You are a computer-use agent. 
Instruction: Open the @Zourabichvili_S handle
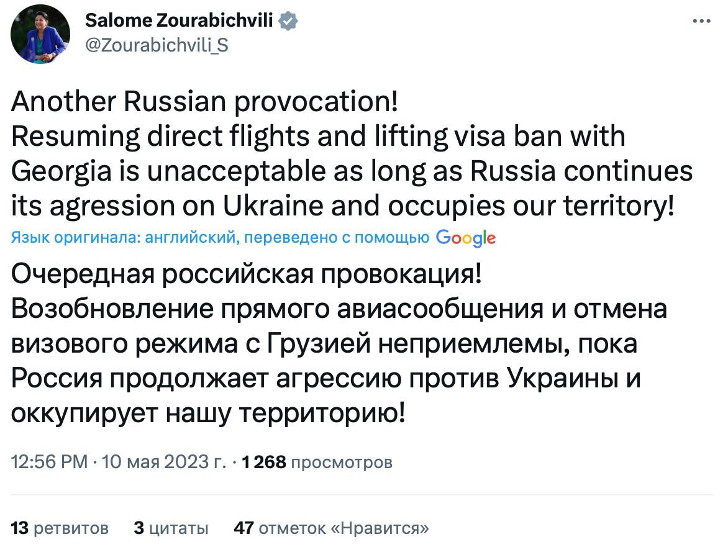156,45
